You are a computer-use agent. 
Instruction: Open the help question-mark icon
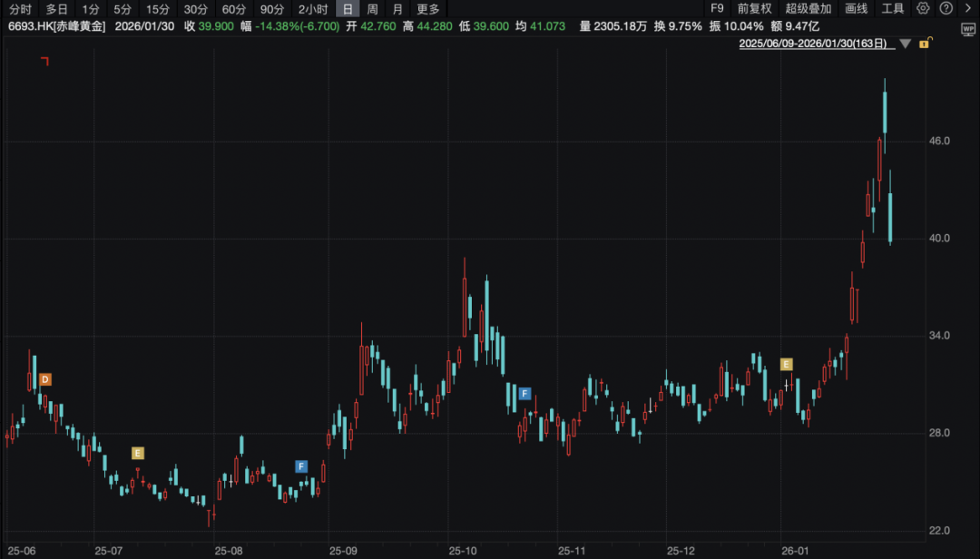946,9
